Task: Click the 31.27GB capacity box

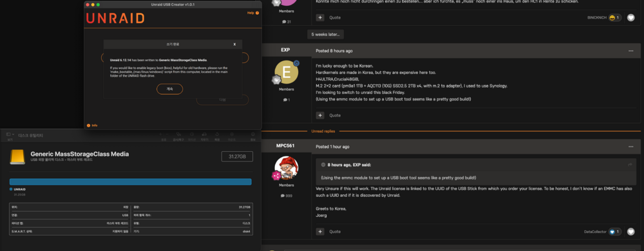Action: pos(237,156)
